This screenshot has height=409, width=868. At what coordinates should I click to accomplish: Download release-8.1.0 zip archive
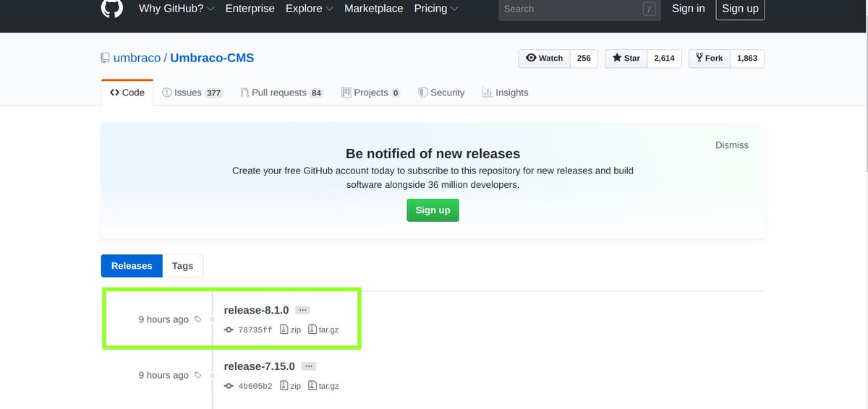[x=291, y=330]
